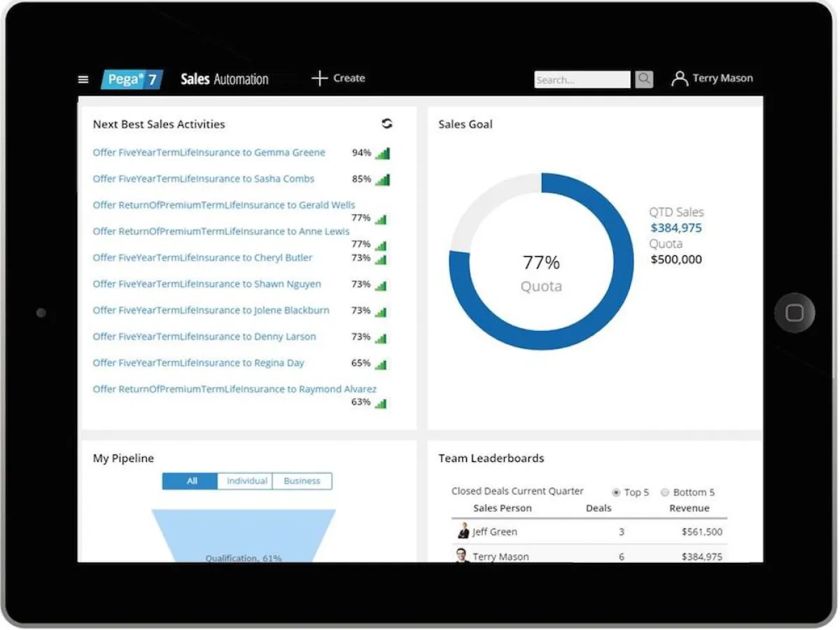Open the FiveYearTermLifeInsurance offer for Cheryl Butler
This screenshot has width=840, height=630.
[202, 258]
